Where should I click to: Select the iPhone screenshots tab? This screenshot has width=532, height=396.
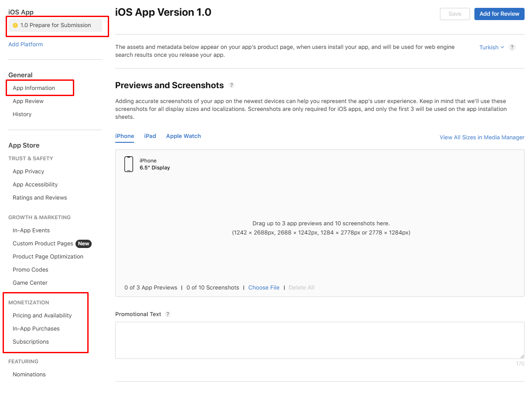pyautogui.click(x=124, y=136)
